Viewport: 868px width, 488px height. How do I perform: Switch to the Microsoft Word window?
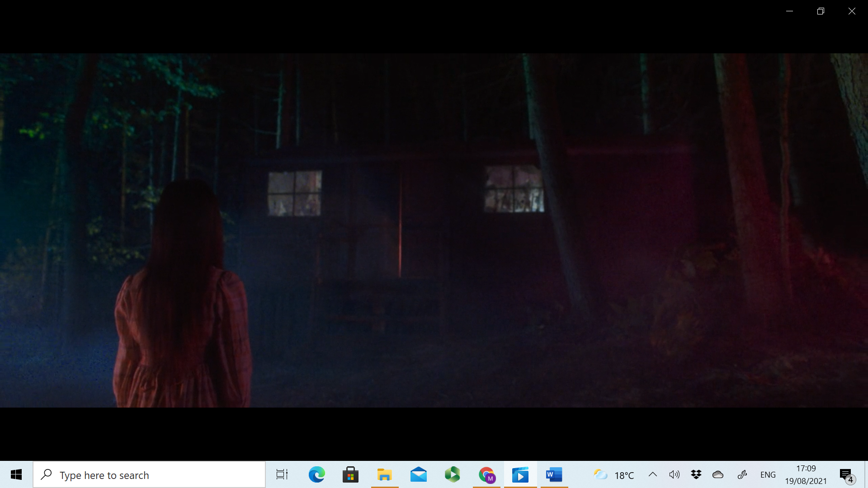tap(554, 475)
